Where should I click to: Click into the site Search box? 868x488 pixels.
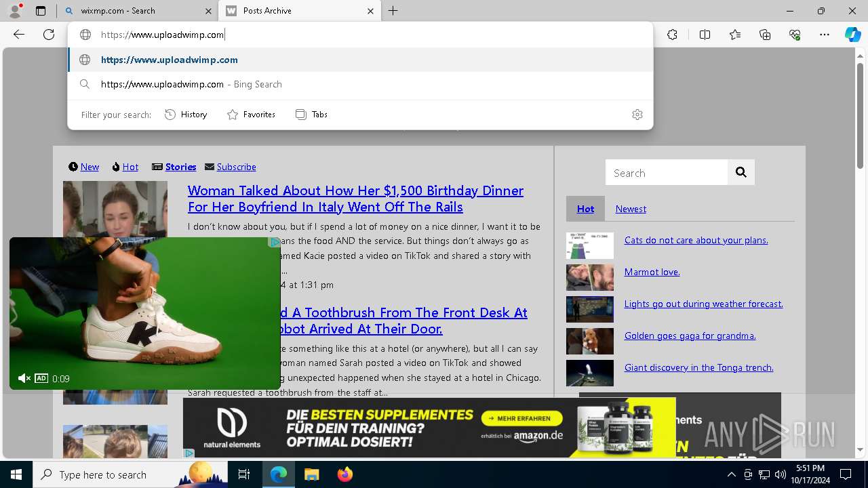point(667,173)
